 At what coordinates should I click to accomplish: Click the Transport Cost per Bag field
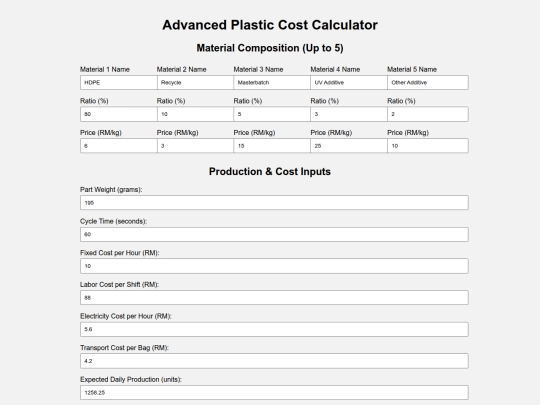point(274,361)
